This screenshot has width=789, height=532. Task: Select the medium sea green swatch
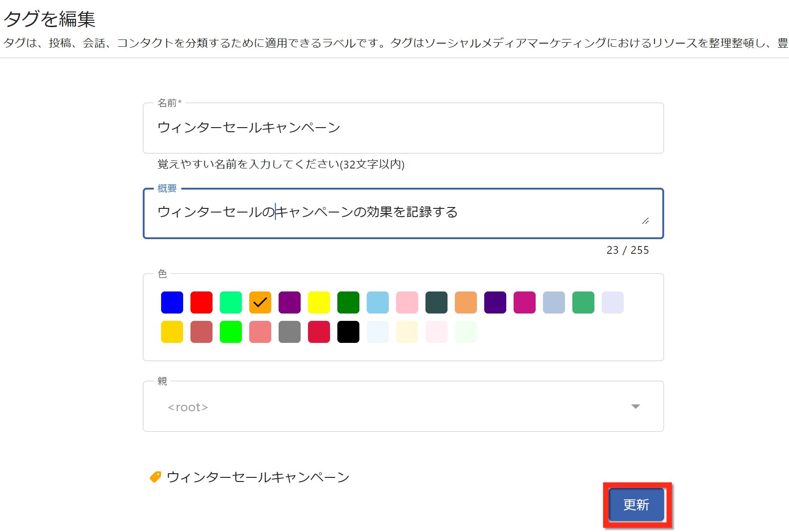click(583, 302)
